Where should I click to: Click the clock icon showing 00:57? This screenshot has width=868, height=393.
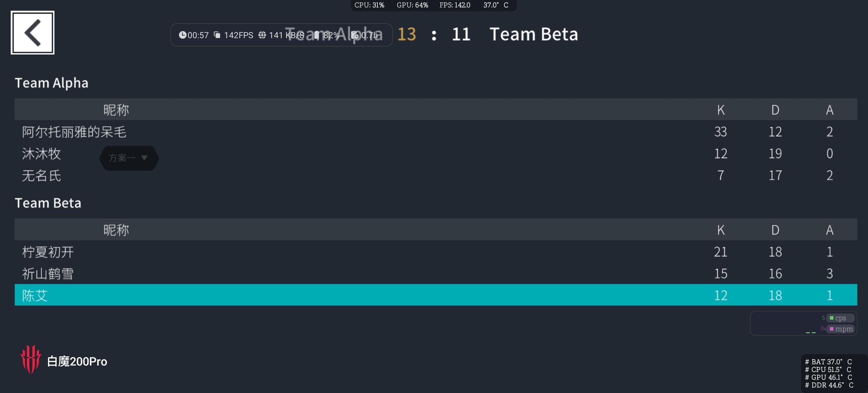pos(182,35)
